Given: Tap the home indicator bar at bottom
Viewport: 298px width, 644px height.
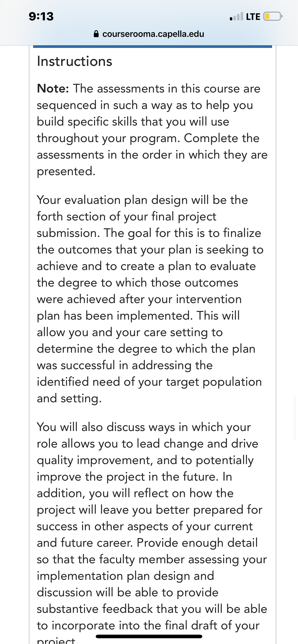Looking at the screenshot, I should tap(149, 636).
